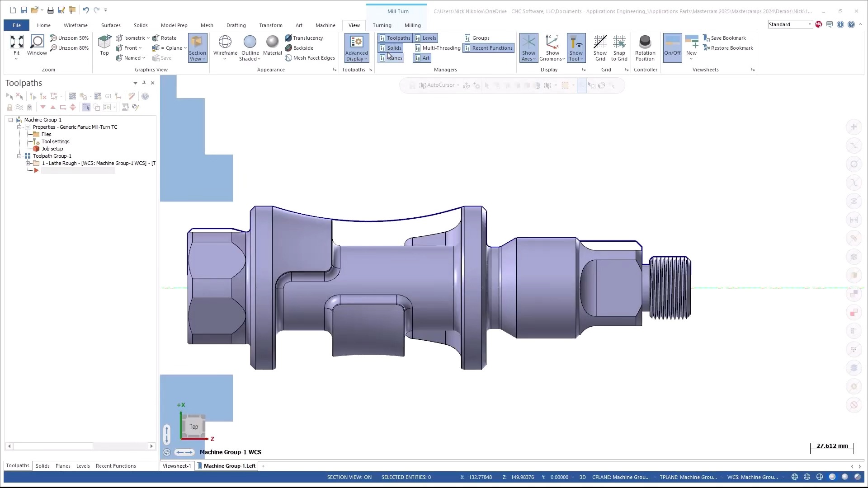Click the Fit zoom icon
Viewport: 868px width, 488px height.
point(16,42)
